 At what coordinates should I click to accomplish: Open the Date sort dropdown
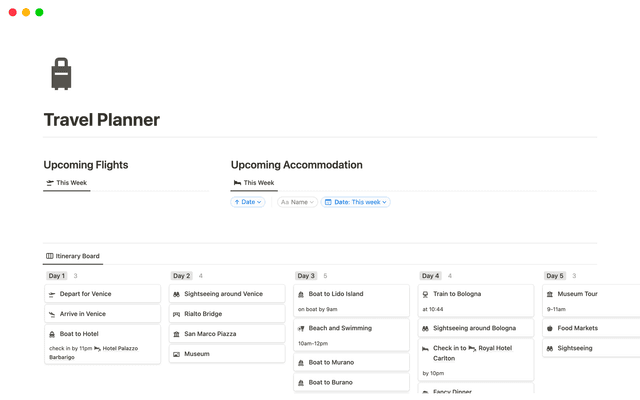coord(248,202)
